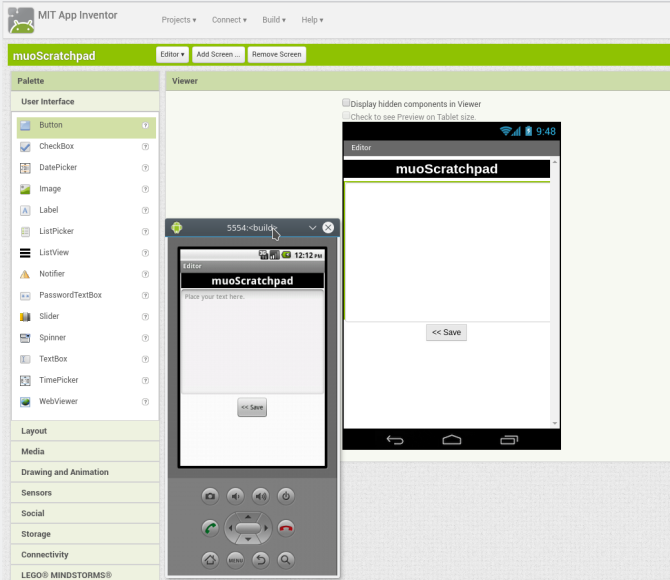Image resolution: width=670 pixels, height=580 pixels.
Task: Collapse the User Interface palette section
Action: 85,102
